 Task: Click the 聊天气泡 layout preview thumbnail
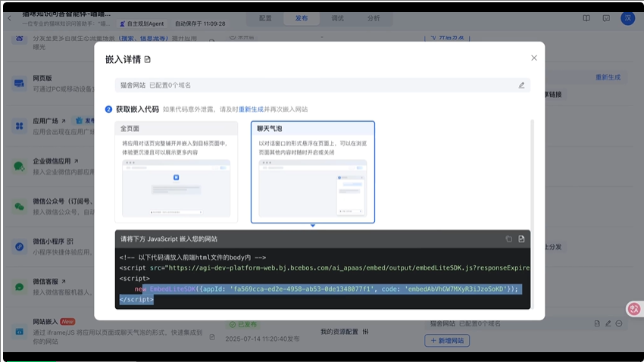[x=313, y=188]
